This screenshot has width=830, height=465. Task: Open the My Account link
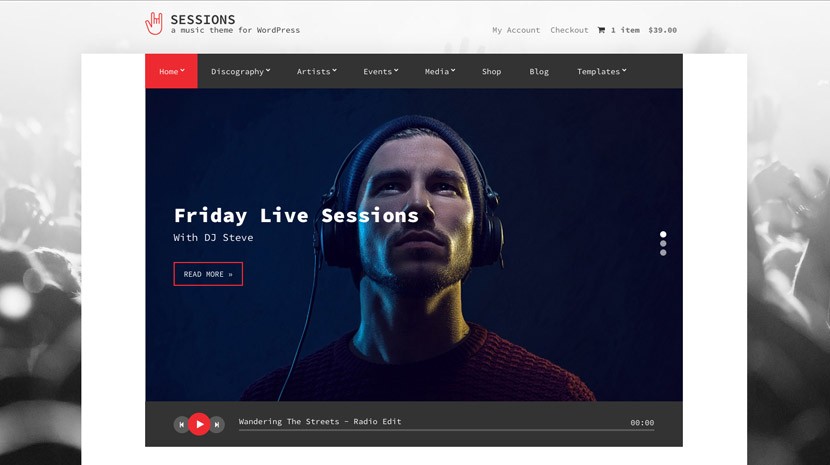[516, 30]
